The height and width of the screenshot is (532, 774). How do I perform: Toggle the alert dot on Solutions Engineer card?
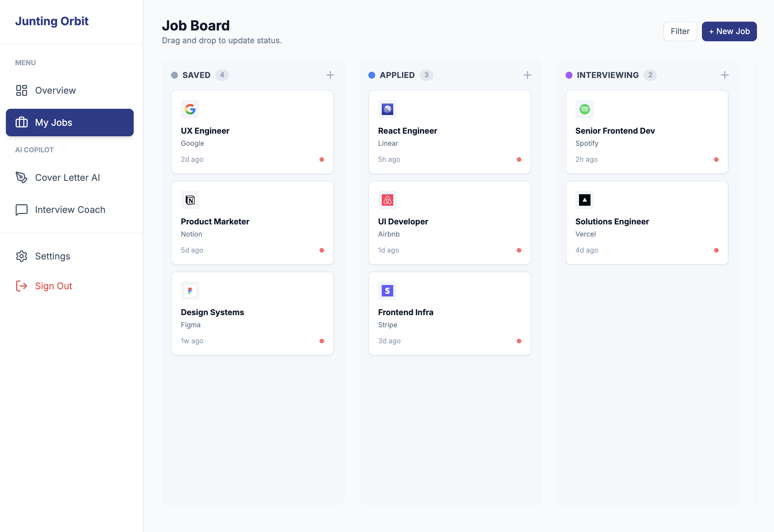point(716,250)
